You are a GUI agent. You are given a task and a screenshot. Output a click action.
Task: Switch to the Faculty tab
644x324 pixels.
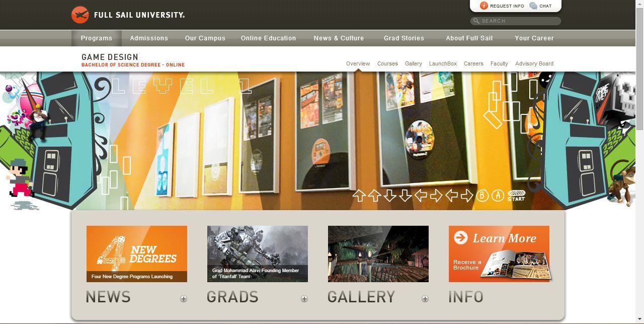[499, 63]
